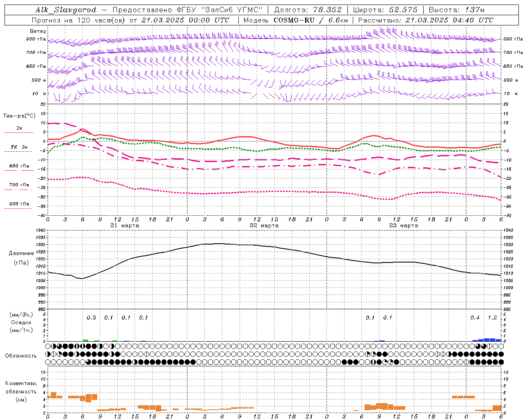
Task: Select the longitude value Долгота: 78.352
Action: (x=308, y=10)
